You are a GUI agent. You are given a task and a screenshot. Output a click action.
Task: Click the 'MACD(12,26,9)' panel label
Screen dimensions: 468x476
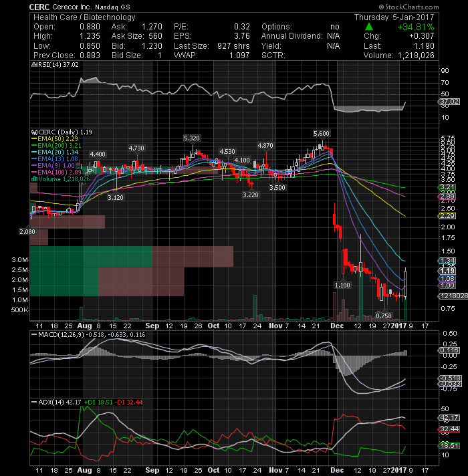[61, 334]
